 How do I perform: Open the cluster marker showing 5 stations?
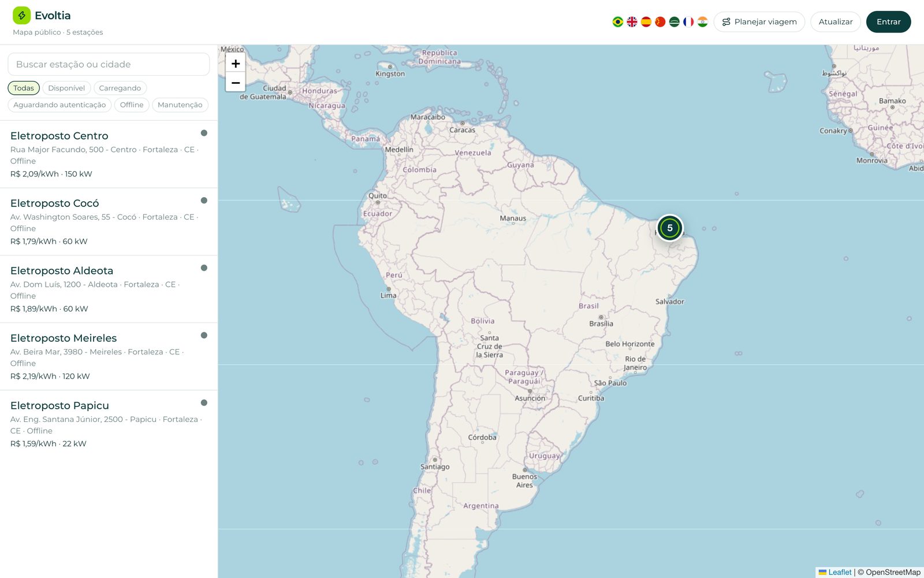[x=670, y=228]
